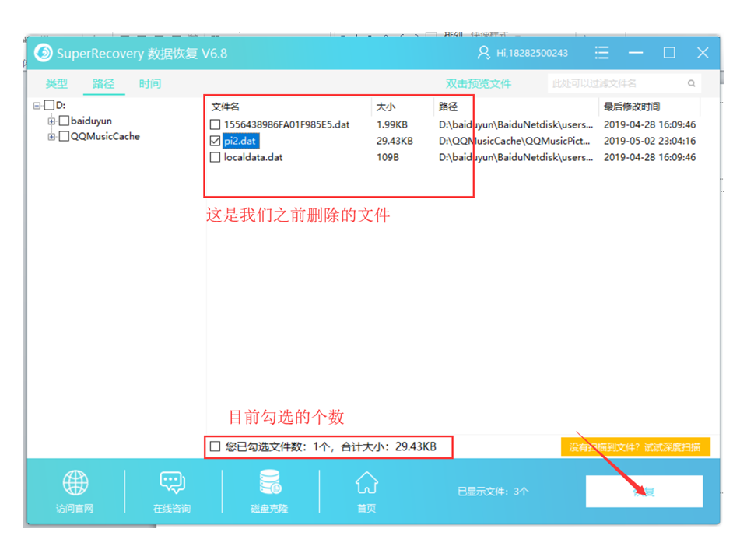Click the 2019-05-02 23:04:16 modified time

click(x=650, y=141)
